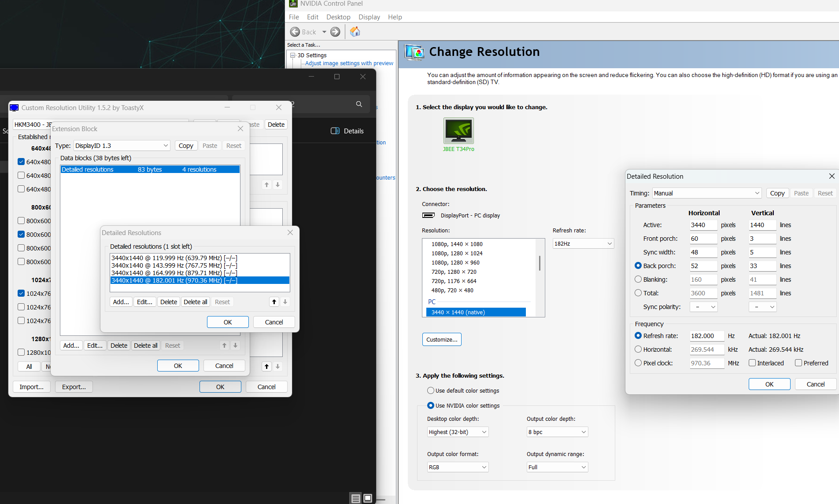
Task: Switch bottom view to list layout icon
Action: tap(355, 498)
